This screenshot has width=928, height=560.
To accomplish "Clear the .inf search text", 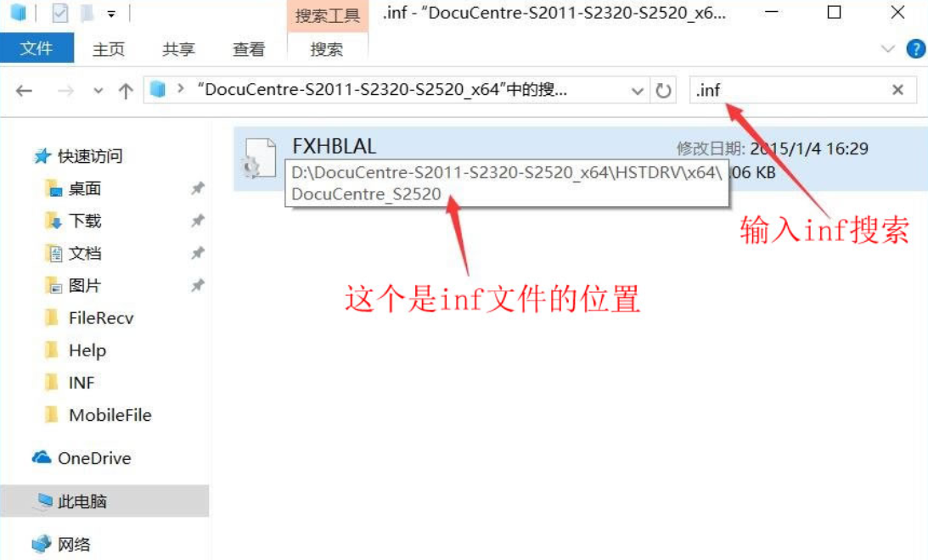I will click(897, 90).
